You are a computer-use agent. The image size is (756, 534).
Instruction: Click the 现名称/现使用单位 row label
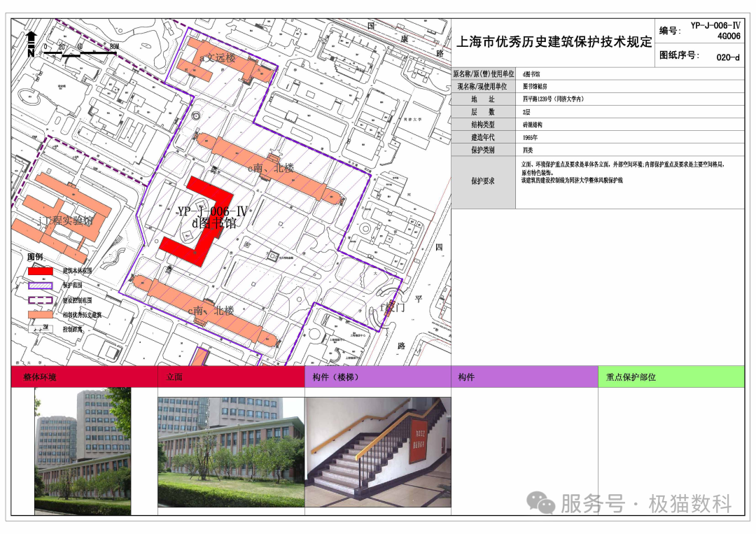click(482, 86)
